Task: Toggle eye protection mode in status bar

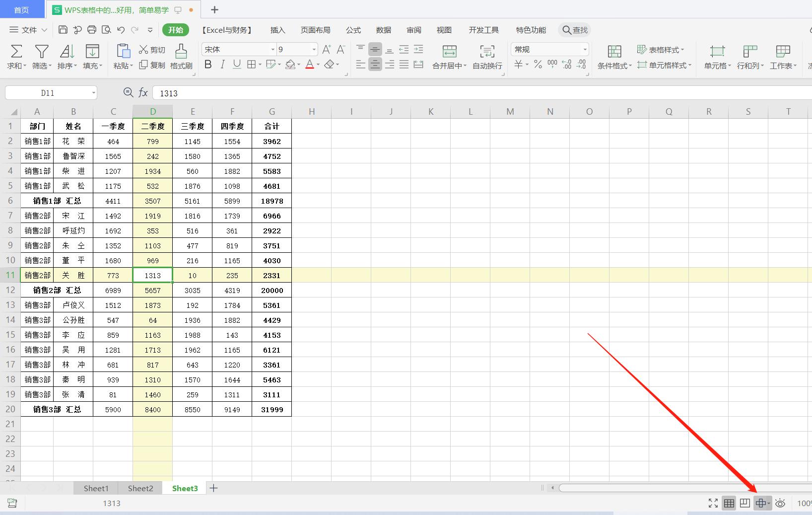Action: click(780, 503)
